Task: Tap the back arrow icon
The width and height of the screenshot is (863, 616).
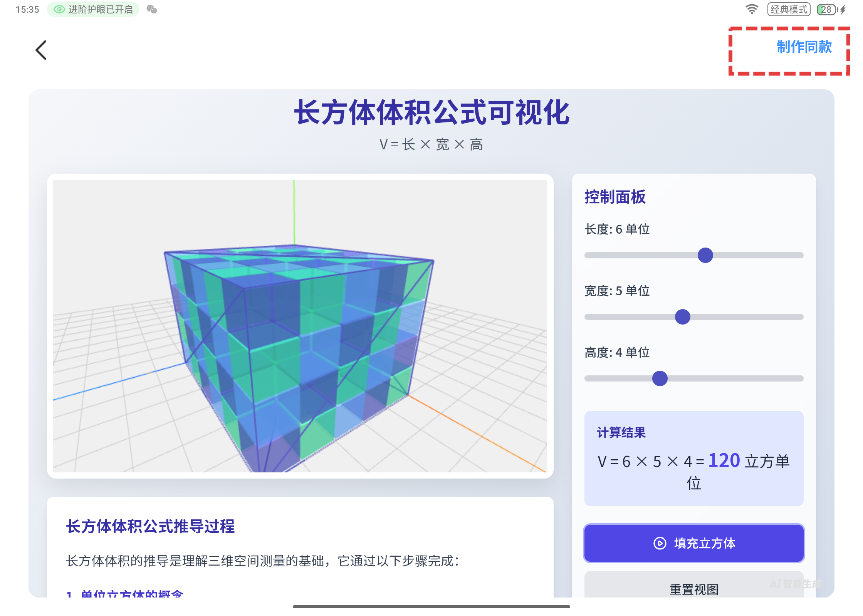Action: 41,50
